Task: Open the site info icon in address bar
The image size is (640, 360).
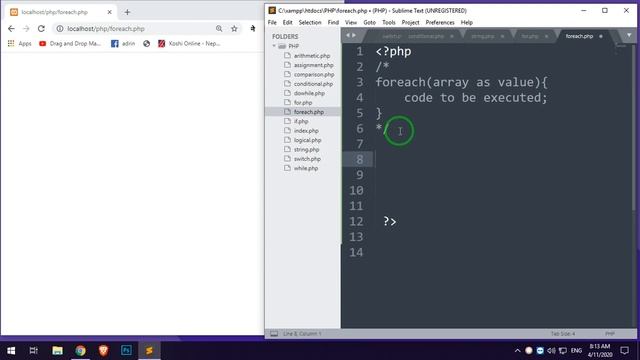Action: point(60,29)
